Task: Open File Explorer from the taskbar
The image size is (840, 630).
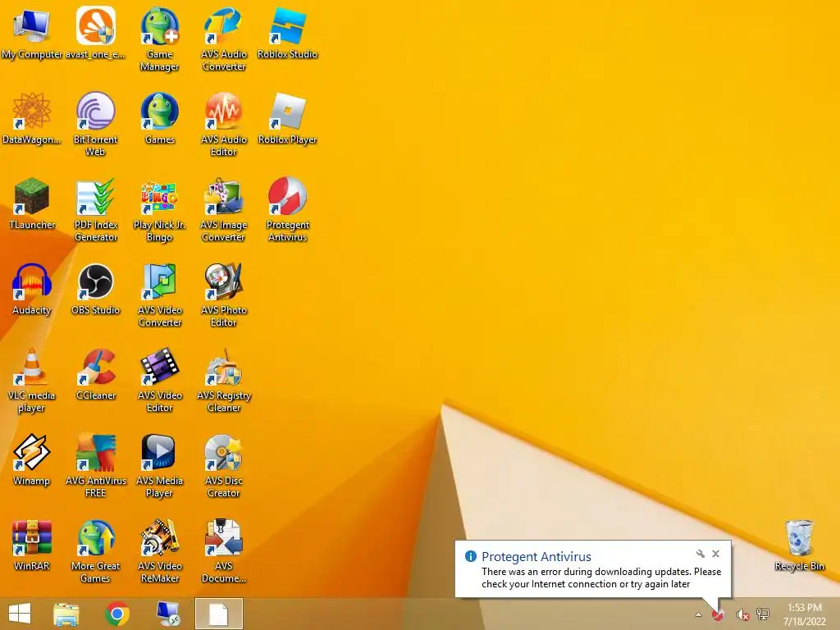Action: coord(66,614)
